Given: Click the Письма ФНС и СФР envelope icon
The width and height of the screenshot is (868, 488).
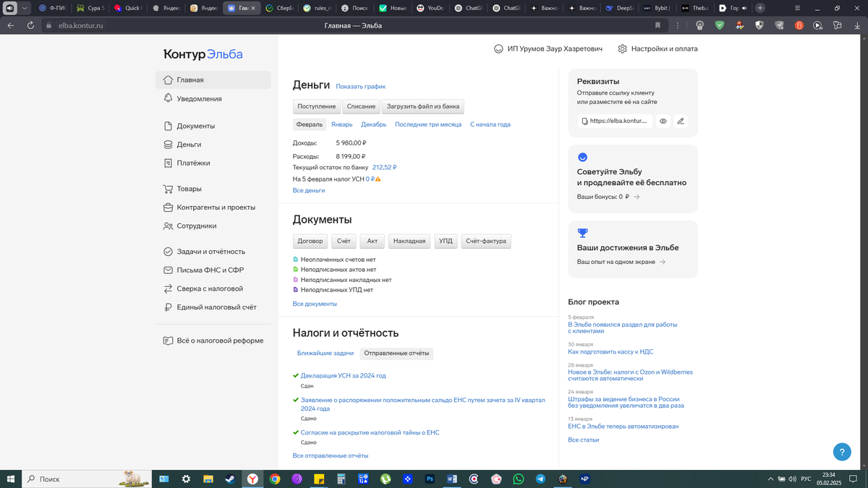Looking at the screenshot, I should 168,270.
